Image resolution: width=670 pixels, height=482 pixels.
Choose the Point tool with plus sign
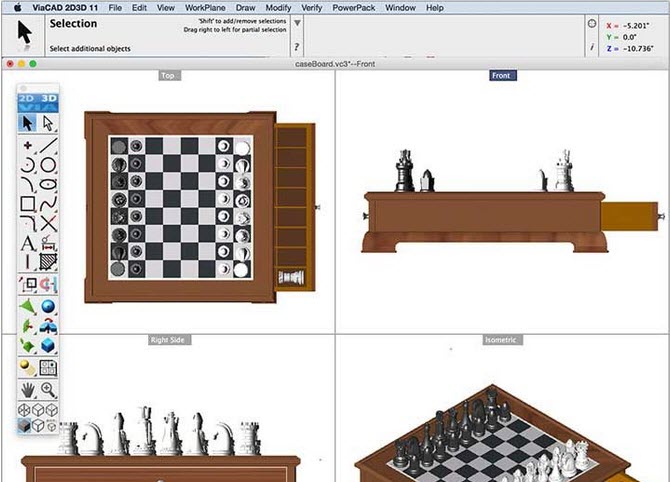28,146
